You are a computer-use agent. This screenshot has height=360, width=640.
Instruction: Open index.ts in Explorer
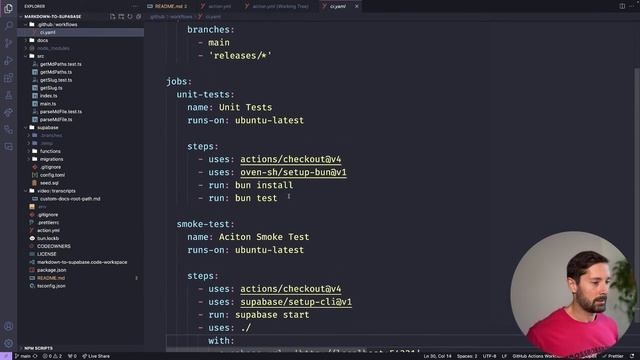tap(49, 96)
